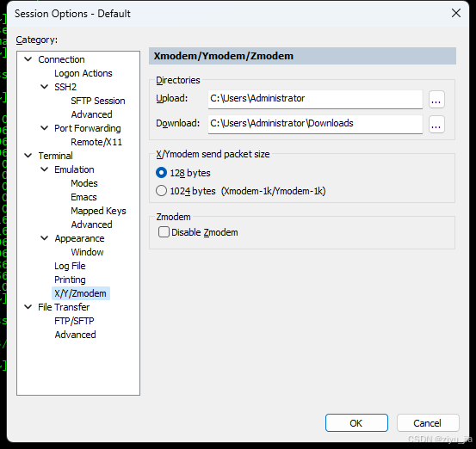
Task: Open the Log File category
Action: (70, 266)
